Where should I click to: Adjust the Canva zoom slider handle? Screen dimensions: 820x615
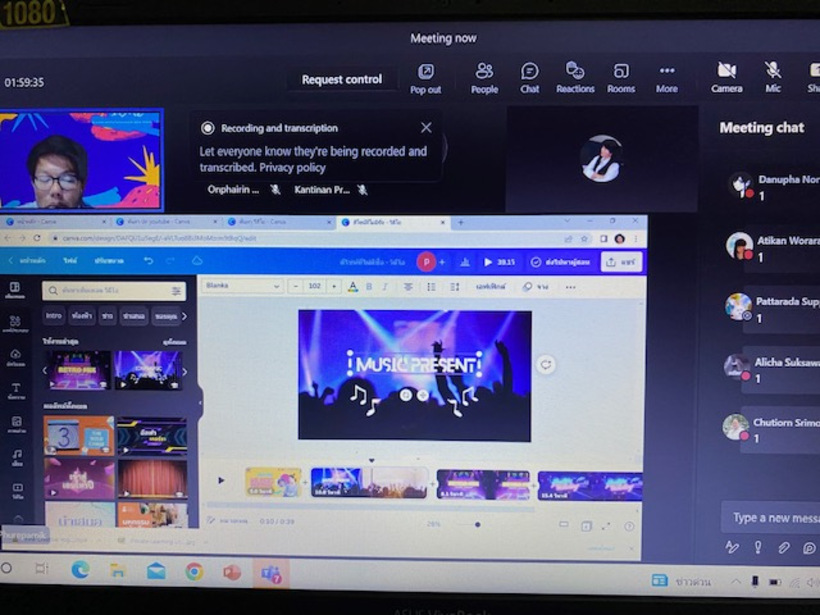pos(477,524)
